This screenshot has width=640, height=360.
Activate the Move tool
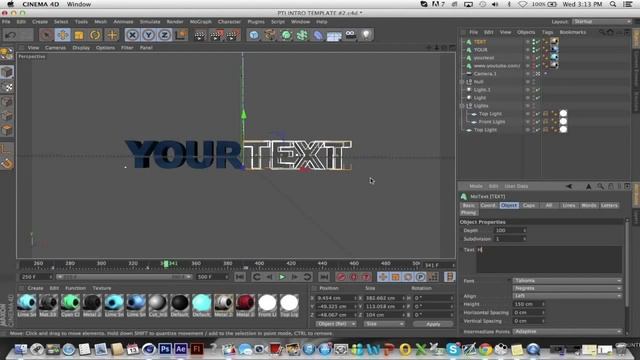pos(62,35)
